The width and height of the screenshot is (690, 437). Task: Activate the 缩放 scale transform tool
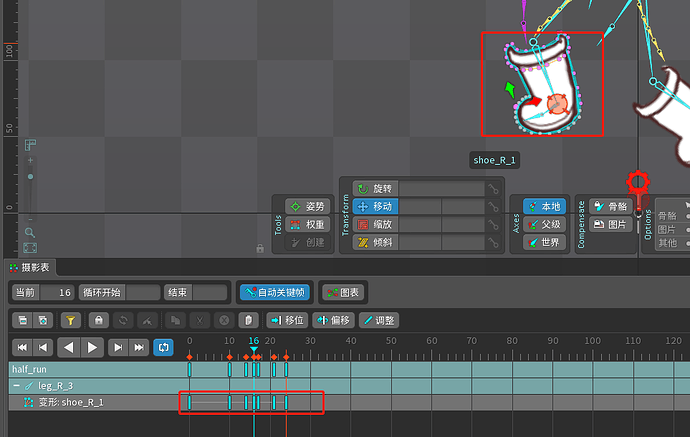tap(375, 224)
